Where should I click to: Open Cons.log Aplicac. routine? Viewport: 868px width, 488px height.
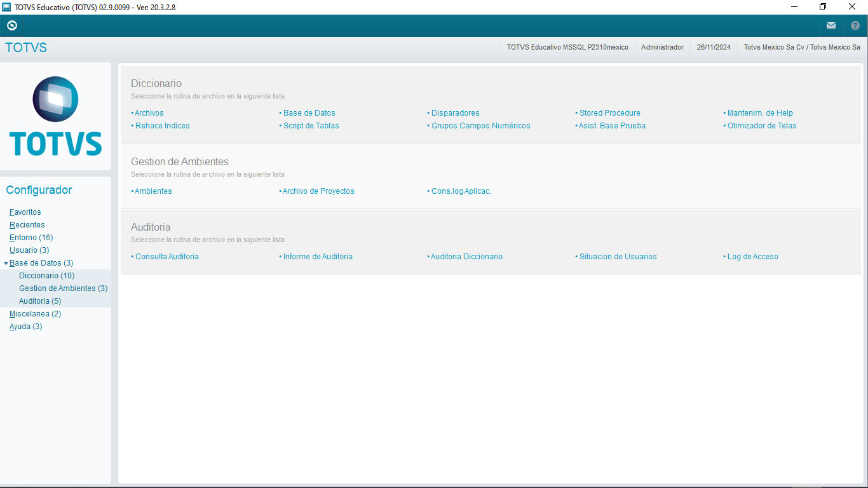461,191
